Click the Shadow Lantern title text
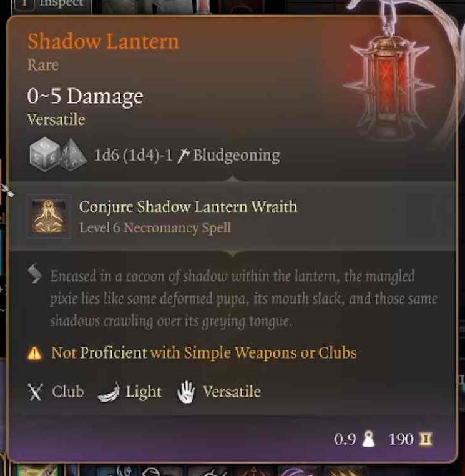465x476 pixels. [103, 42]
